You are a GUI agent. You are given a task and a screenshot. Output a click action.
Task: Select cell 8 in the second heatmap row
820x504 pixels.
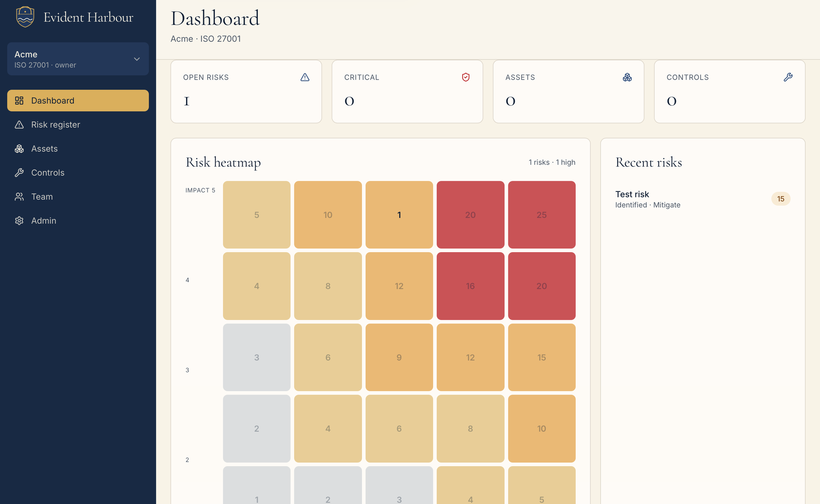[328, 286]
